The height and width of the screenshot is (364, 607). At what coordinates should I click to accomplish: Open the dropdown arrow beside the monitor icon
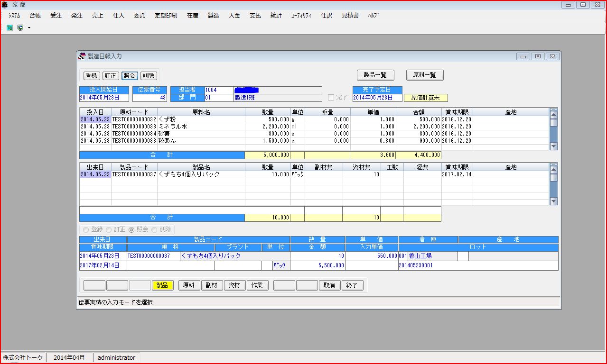[29, 28]
